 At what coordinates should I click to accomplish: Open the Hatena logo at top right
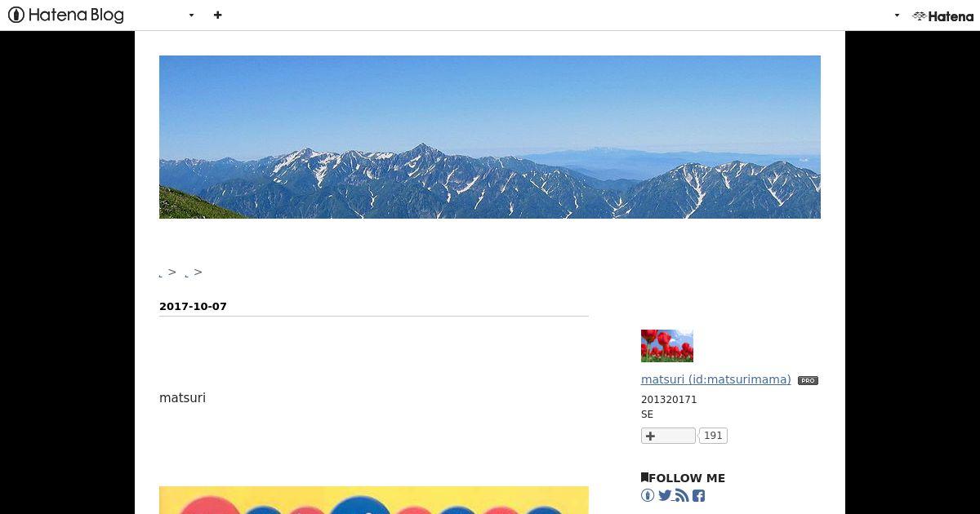point(943,16)
